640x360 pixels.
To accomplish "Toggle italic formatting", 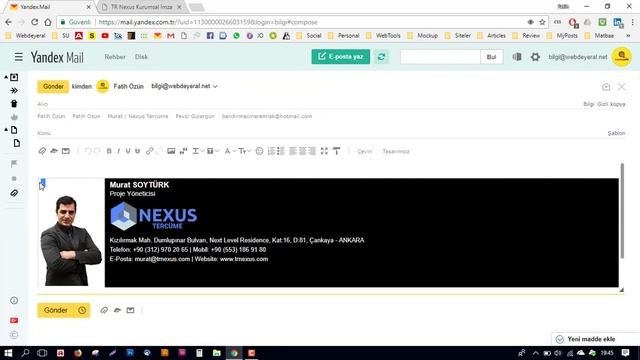I will tap(118, 151).
